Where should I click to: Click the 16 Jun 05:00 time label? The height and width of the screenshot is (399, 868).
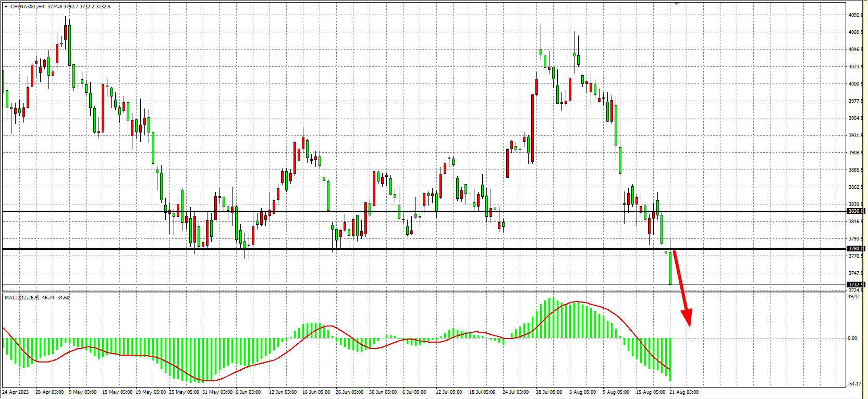coord(316,392)
